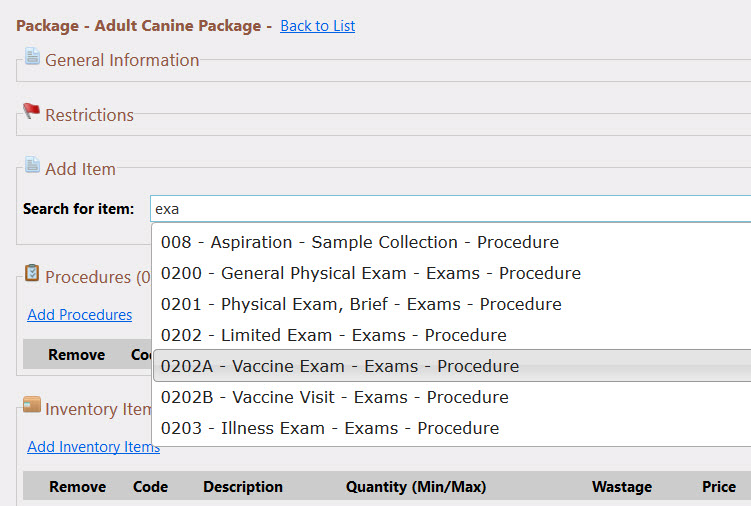
Task: Choose 0202B Vaccine Visit option
Action: [451, 397]
